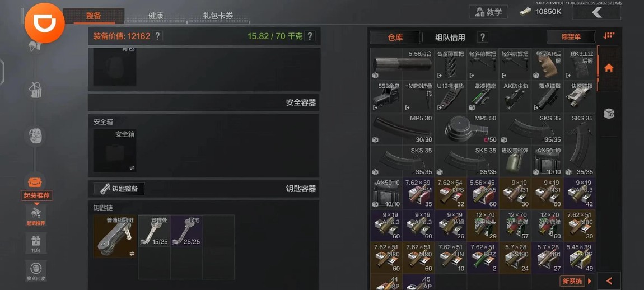Click the swap arrows on 普通钥匙链
644x290 pixels.
(x=132, y=254)
